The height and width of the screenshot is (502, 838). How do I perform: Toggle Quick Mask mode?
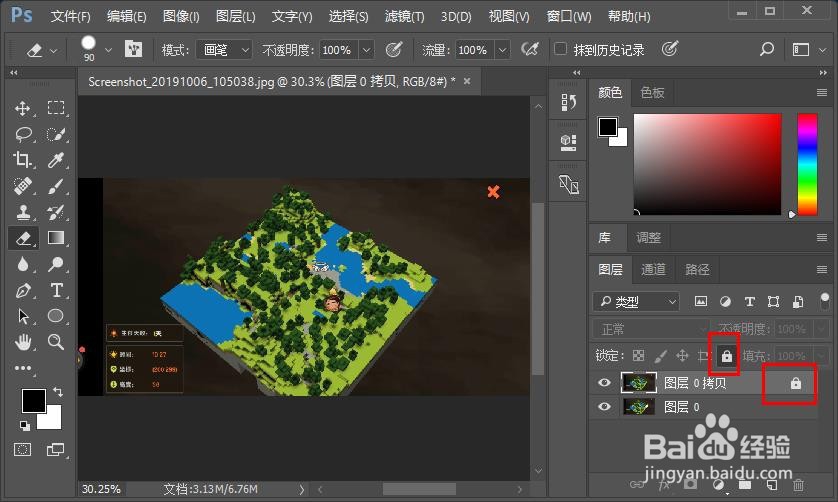tap(22, 450)
